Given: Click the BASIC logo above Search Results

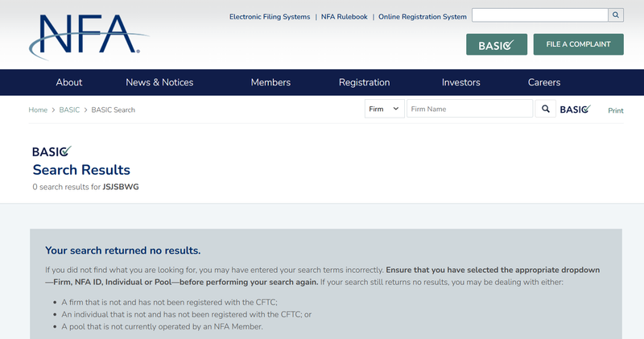Looking at the screenshot, I should coord(52,151).
